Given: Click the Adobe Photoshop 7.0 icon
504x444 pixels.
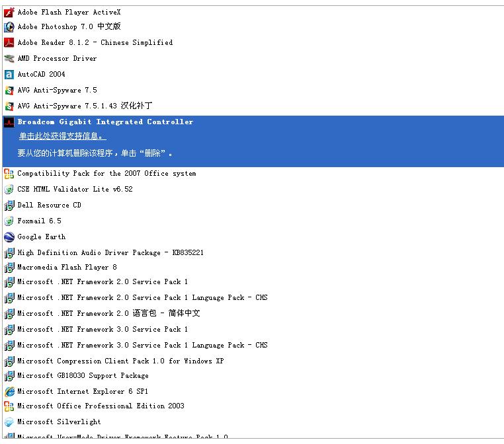Looking at the screenshot, I should tap(9, 27).
